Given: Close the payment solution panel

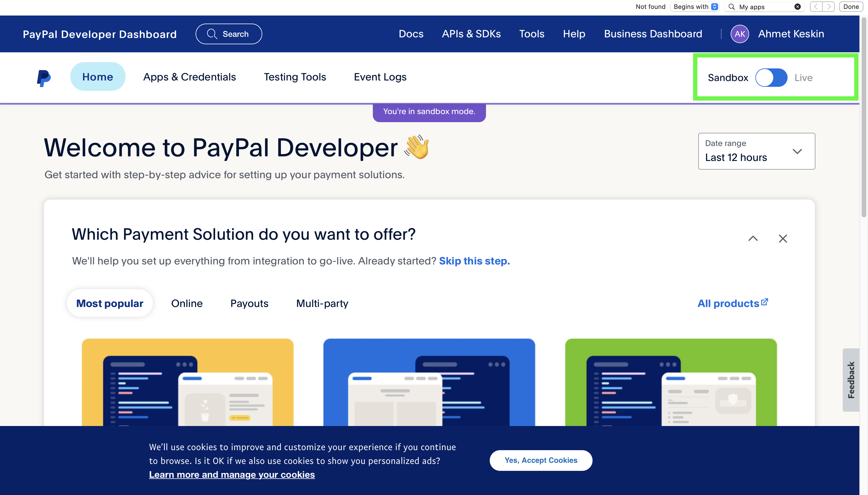Looking at the screenshot, I should click(x=783, y=239).
